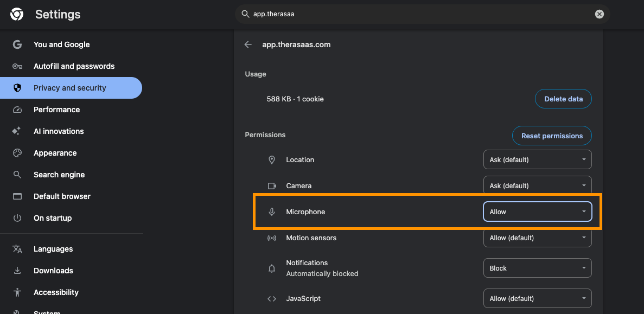Open the Motion sensors permission dropdown
This screenshot has height=314, width=644.
(537, 238)
